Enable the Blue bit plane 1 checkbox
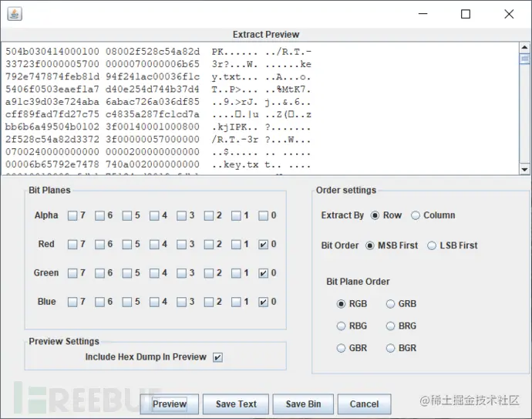This screenshot has width=532, height=419. (236, 302)
